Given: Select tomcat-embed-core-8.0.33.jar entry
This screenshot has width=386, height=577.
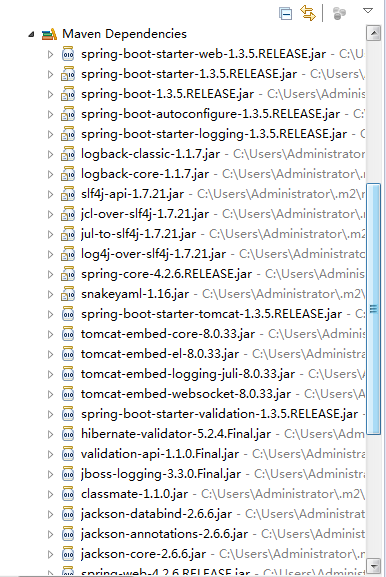Looking at the screenshot, I should pos(168,334).
